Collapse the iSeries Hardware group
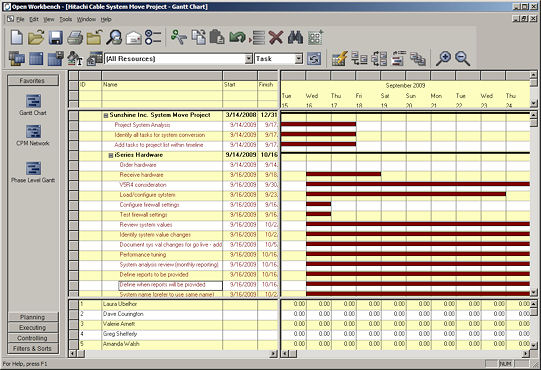 pyautogui.click(x=111, y=156)
